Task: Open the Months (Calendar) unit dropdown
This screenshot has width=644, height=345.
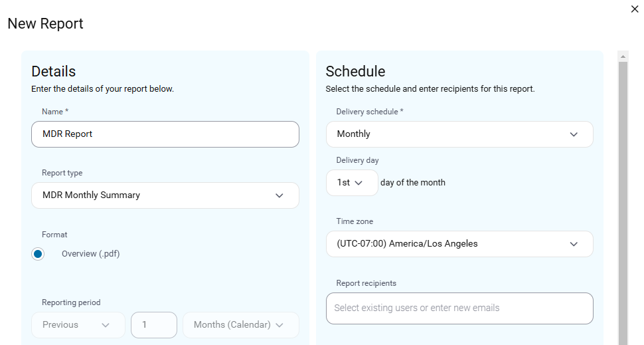Action: [241, 325]
